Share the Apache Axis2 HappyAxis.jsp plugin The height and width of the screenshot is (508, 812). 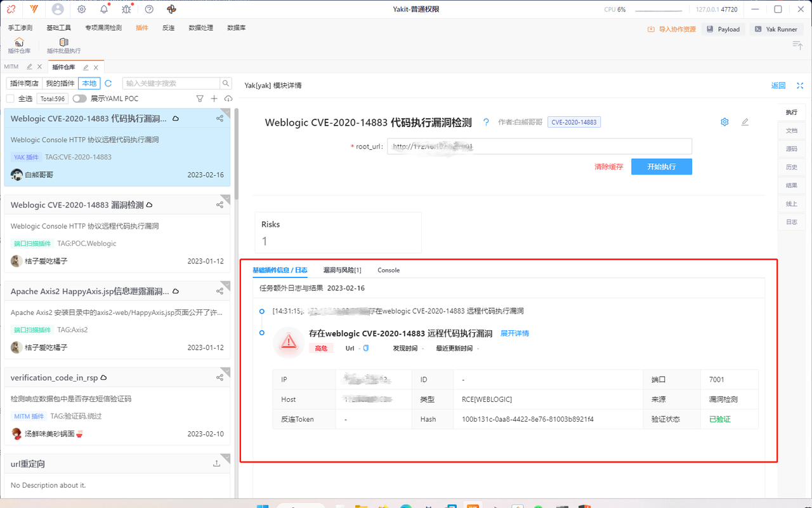219,291
